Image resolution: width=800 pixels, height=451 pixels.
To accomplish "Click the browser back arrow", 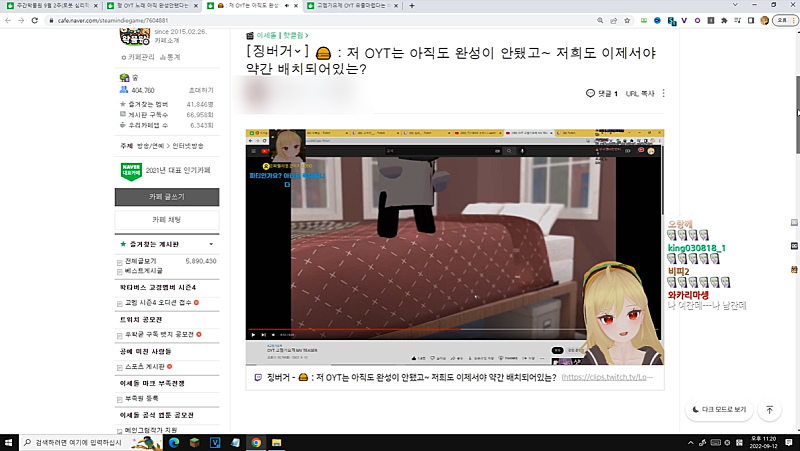I will 8,20.
